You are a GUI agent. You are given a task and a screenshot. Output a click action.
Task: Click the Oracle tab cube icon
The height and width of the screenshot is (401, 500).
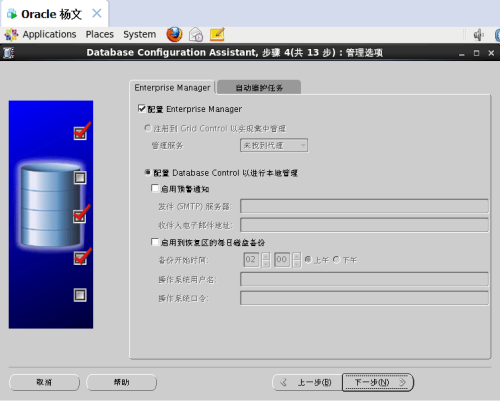12,14
